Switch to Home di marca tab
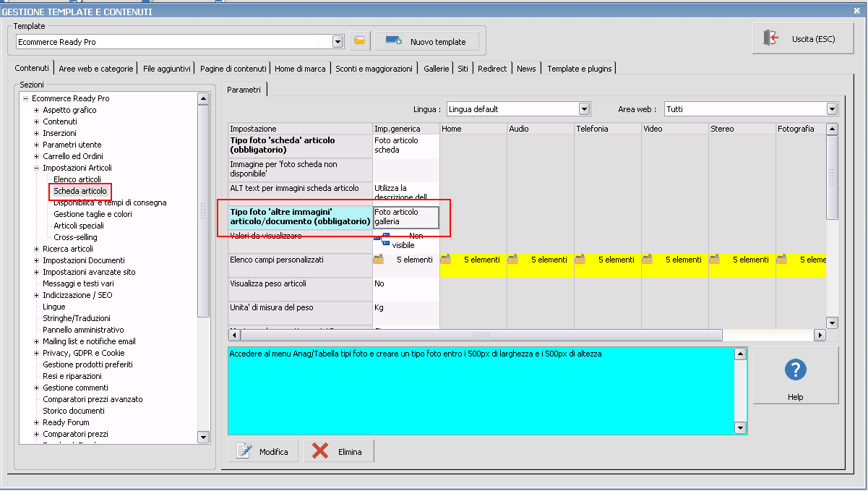 tap(301, 69)
